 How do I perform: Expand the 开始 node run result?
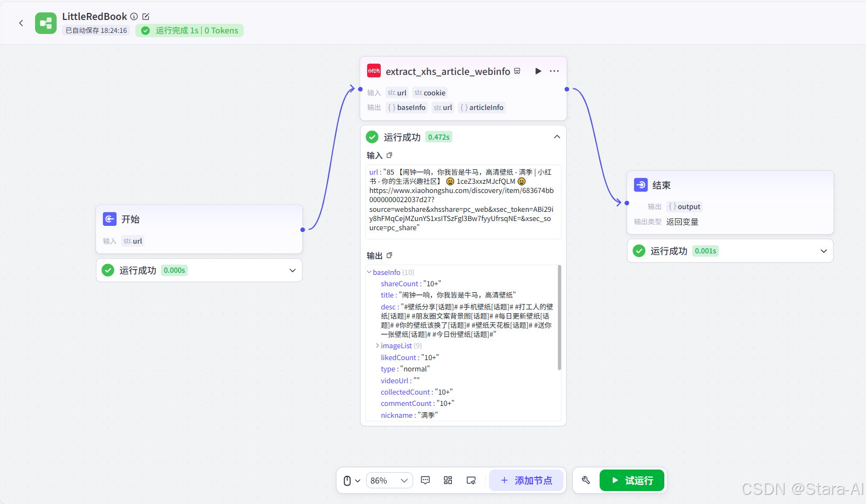click(x=293, y=271)
